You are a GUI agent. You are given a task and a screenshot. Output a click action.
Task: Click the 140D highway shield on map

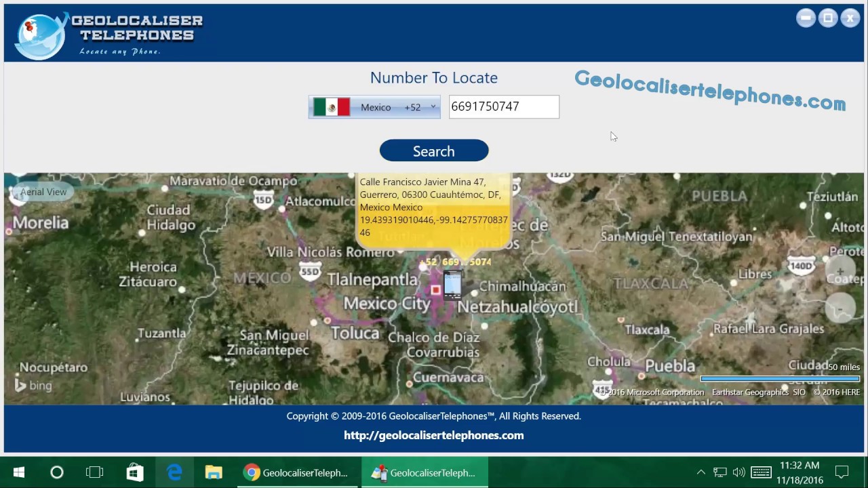pyautogui.click(x=802, y=264)
